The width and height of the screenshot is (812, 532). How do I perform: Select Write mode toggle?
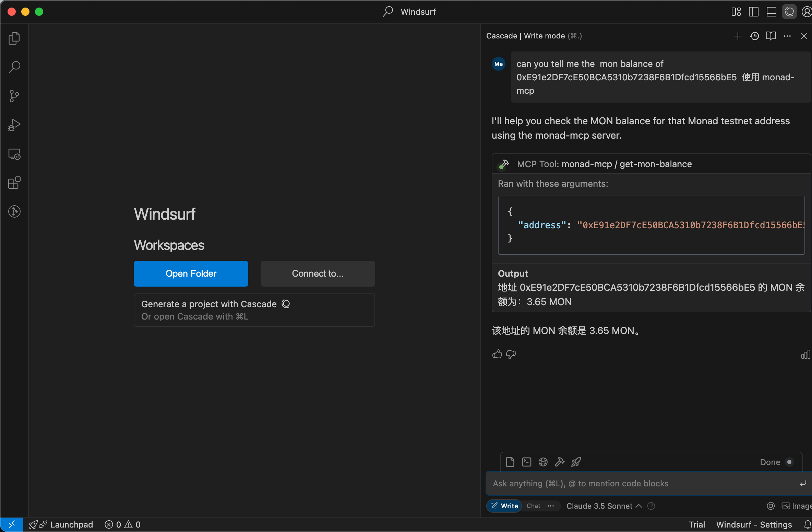pyautogui.click(x=504, y=506)
